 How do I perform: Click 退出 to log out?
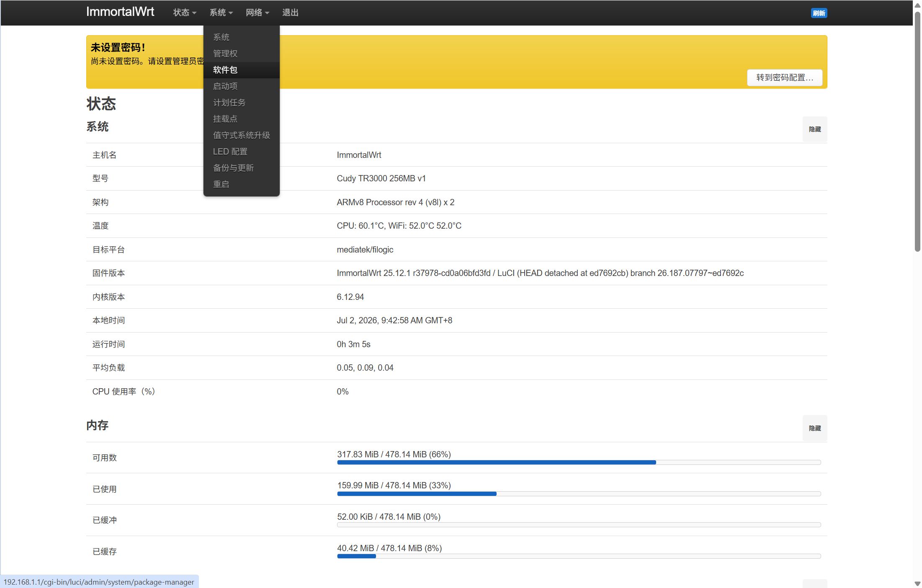tap(290, 13)
